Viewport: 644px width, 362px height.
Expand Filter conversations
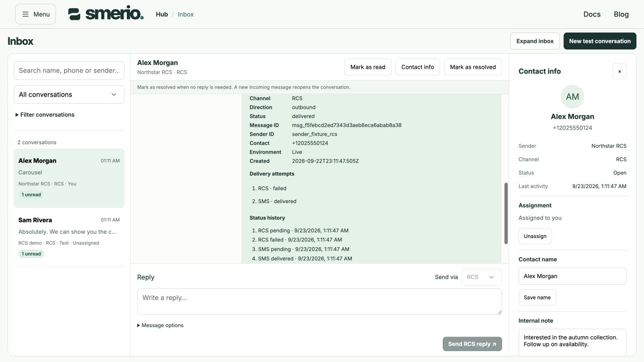[45, 115]
